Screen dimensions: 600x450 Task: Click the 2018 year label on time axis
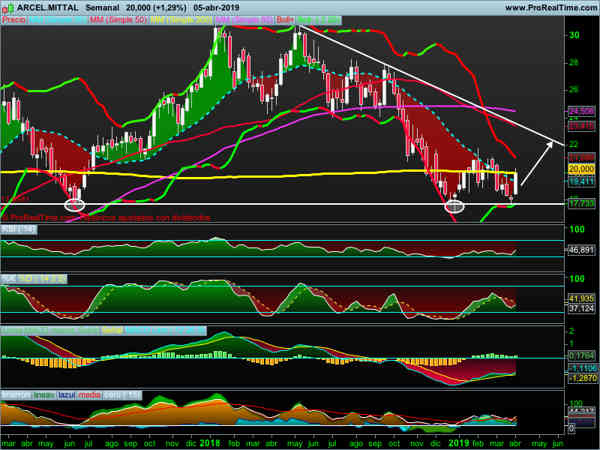point(210,443)
